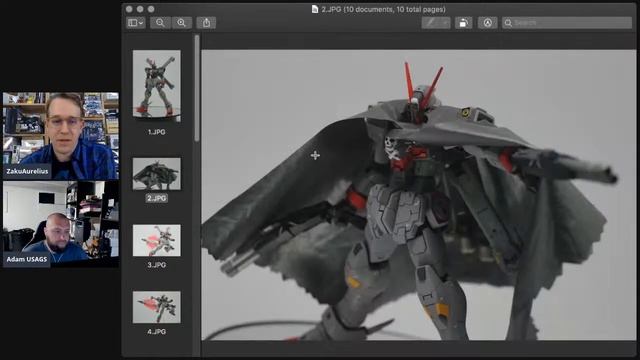Open the Share button in toolbar
The height and width of the screenshot is (360, 640).
(x=207, y=23)
